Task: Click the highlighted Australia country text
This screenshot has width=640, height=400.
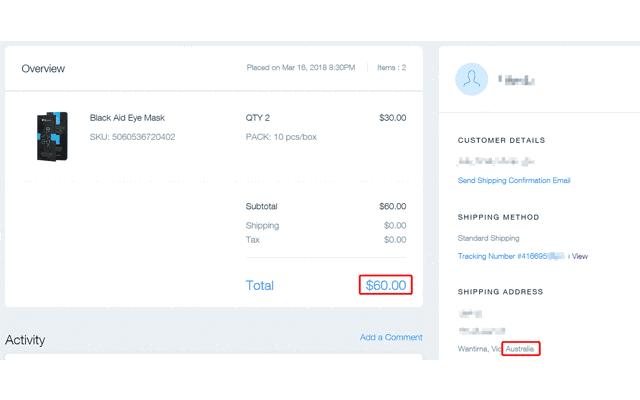Action: tap(521, 349)
